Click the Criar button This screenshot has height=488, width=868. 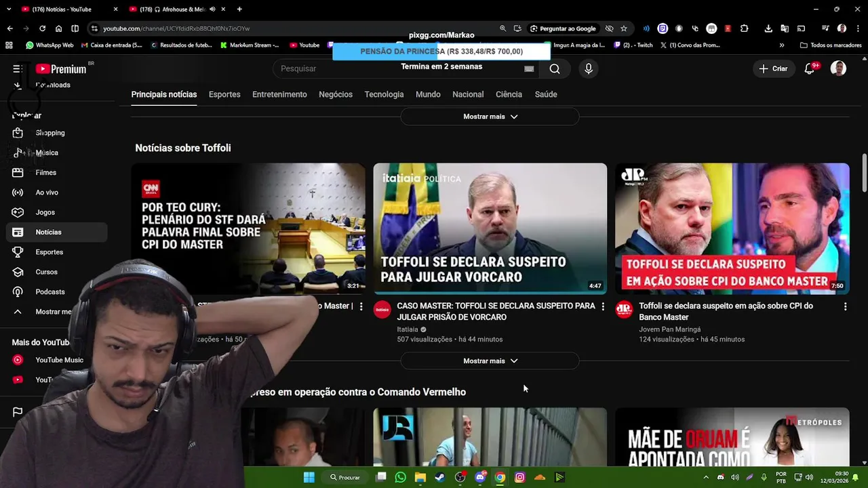[773, 68]
